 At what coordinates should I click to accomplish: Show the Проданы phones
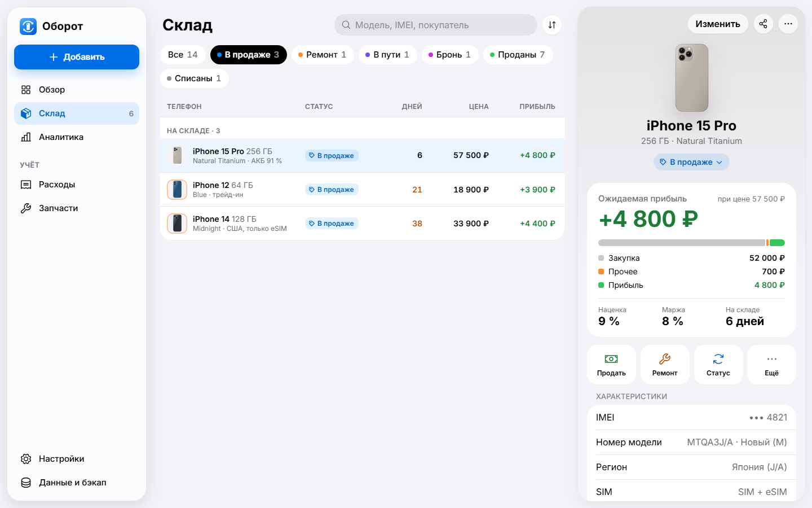coord(518,55)
